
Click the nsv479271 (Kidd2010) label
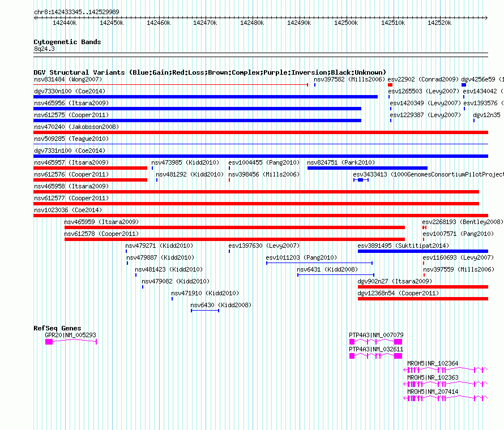159,246
